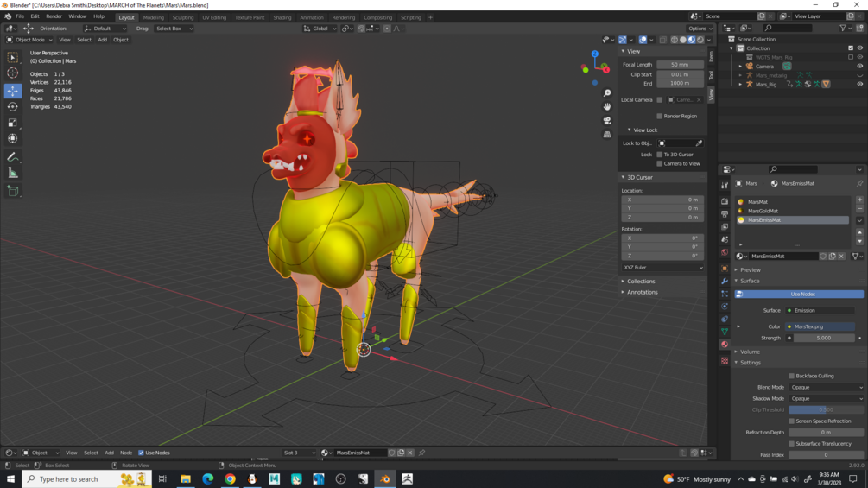The image size is (868, 488).
Task: Toggle the Local Camera checkbox
Action: pos(659,100)
